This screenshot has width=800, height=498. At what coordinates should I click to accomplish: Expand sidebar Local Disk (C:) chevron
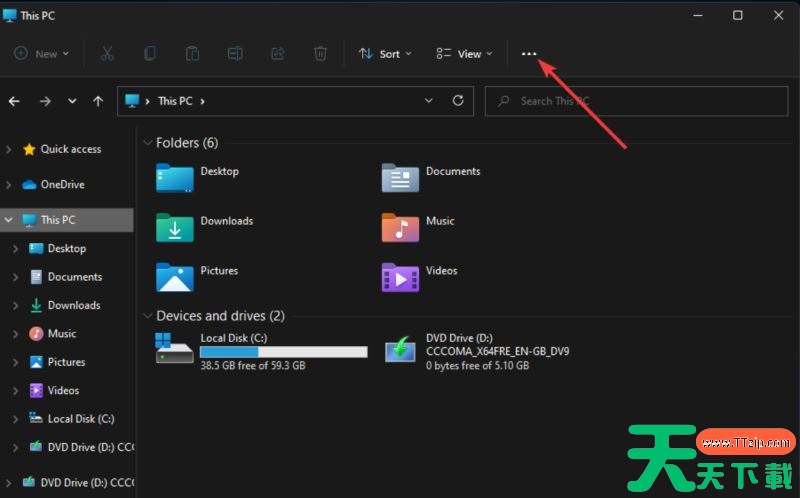[15, 419]
